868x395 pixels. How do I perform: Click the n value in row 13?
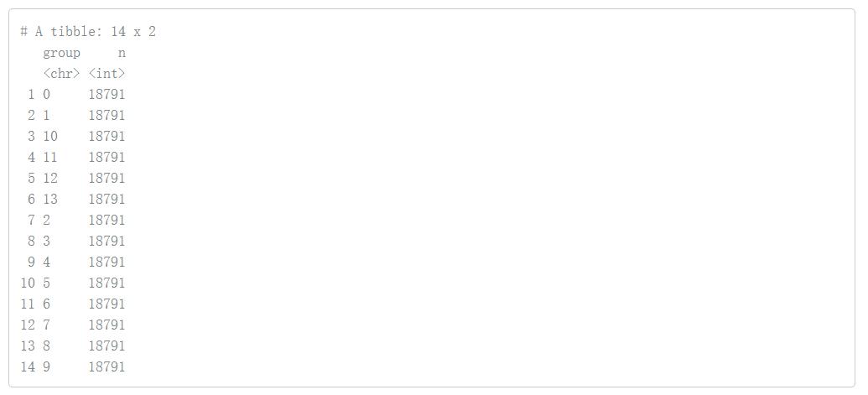coord(107,346)
